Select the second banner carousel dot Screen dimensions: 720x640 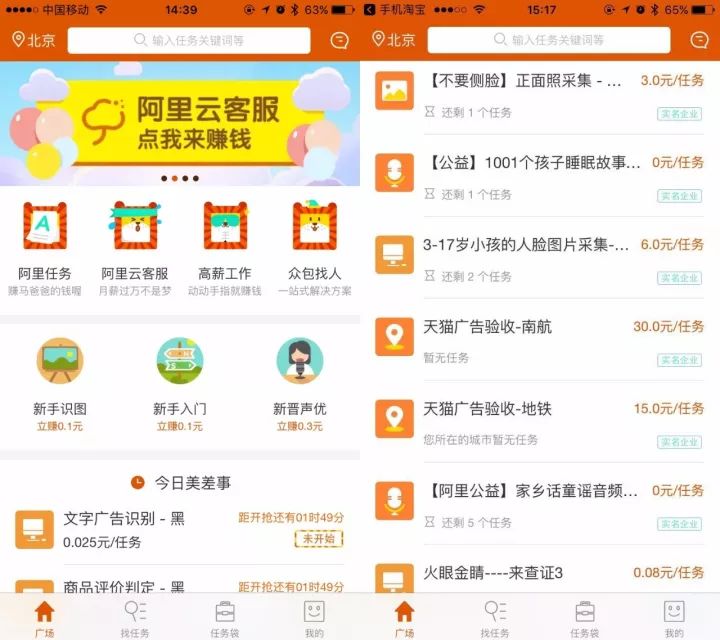pos(174,178)
